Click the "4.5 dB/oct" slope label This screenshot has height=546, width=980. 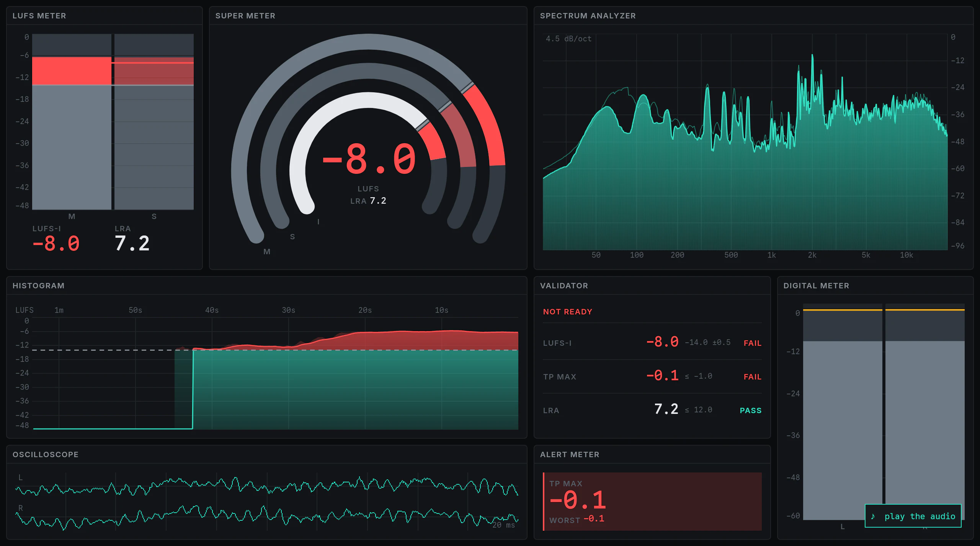568,39
